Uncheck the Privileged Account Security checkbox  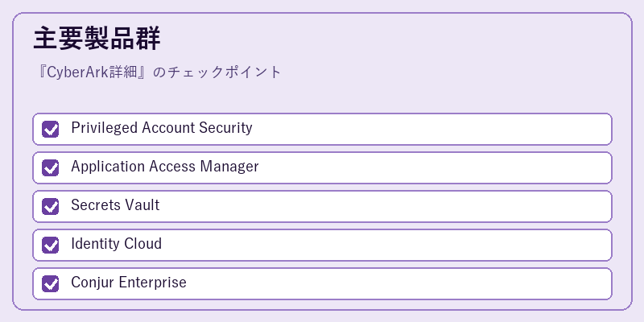coord(50,129)
